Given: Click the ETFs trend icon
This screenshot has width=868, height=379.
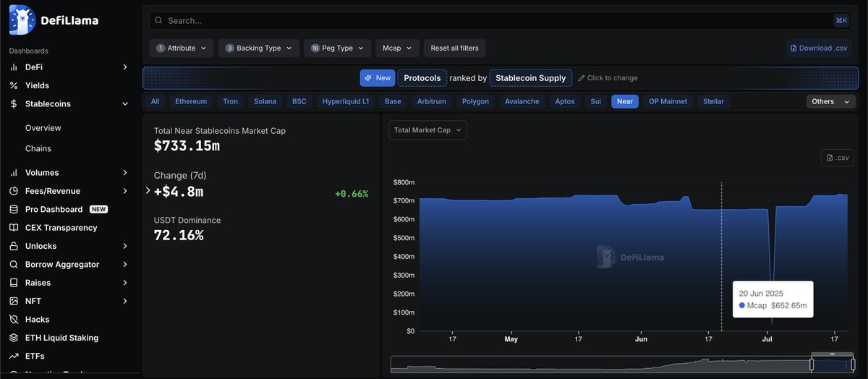Looking at the screenshot, I should coord(14,356).
